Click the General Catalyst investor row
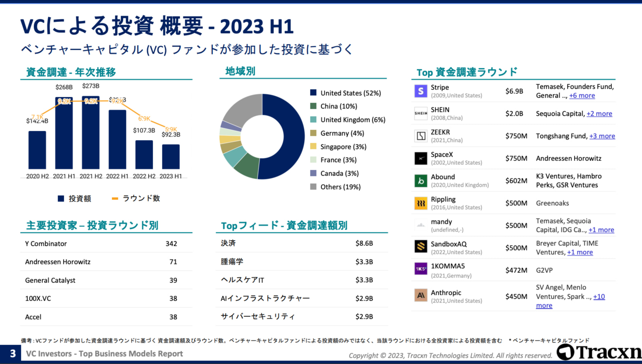The height and width of the screenshot is (364, 642). point(106,280)
